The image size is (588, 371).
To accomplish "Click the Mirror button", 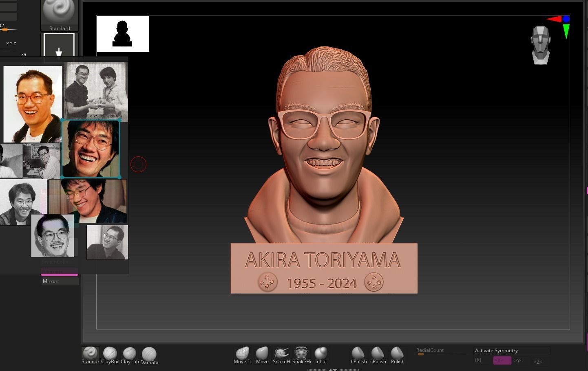I will point(60,281).
